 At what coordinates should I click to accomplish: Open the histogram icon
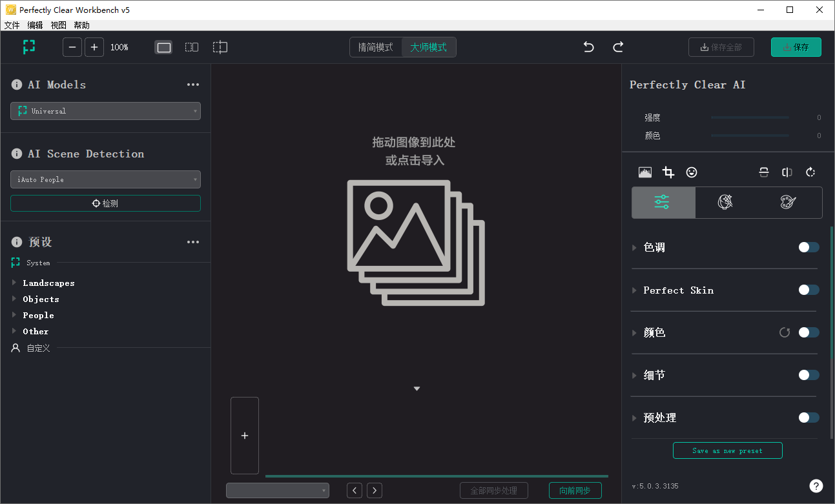coord(644,172)
